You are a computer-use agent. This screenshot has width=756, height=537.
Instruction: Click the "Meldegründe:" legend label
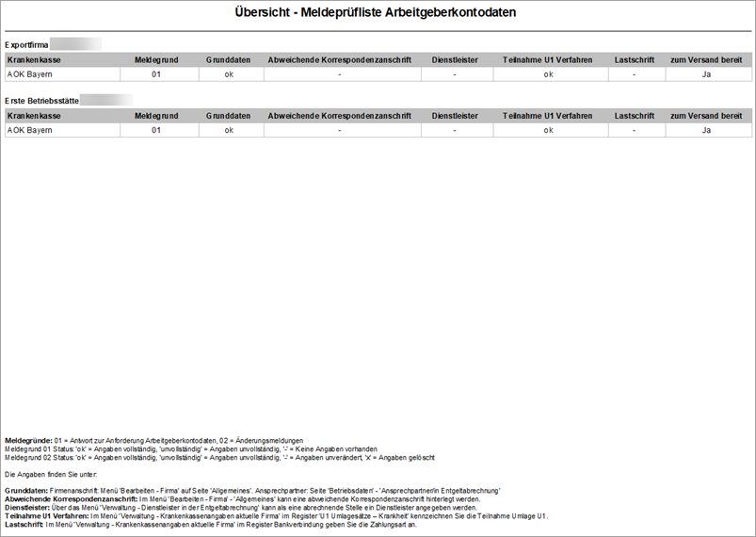27,441
